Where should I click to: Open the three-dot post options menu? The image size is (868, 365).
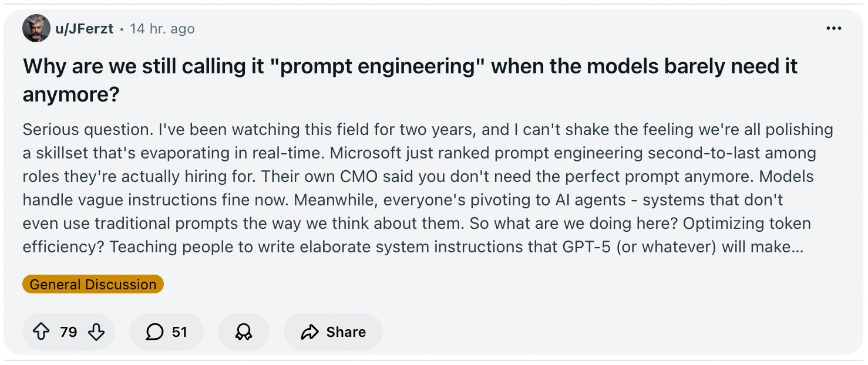[x=833, y=29]
